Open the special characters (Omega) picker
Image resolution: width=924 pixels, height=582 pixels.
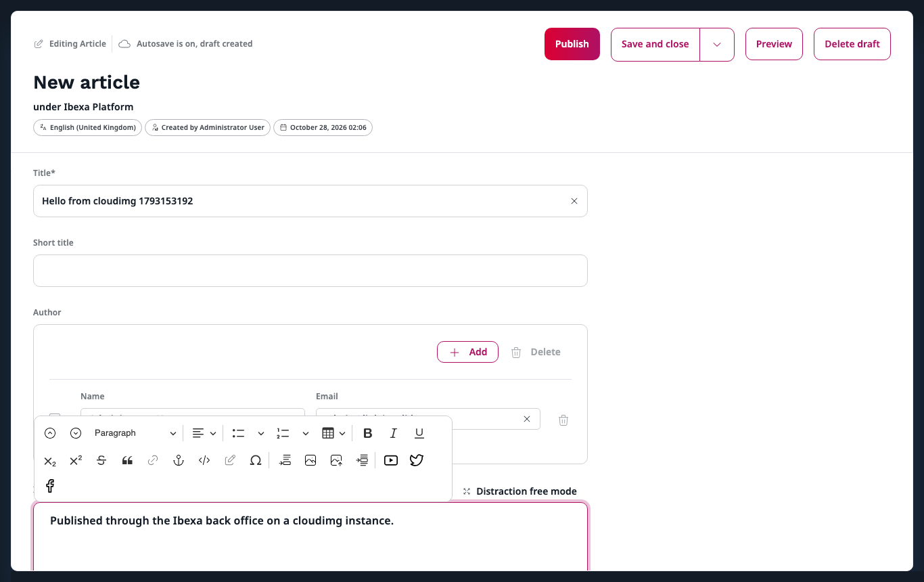[256, 460]
